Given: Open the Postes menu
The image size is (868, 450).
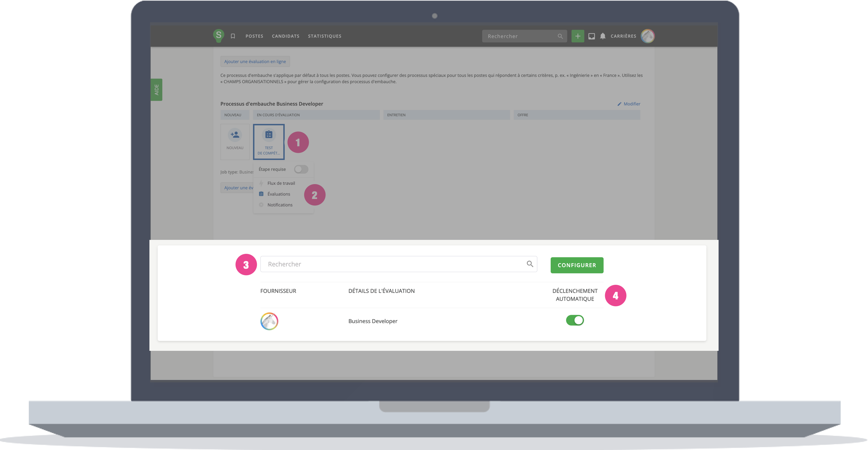Looking at the screenshot, I should (x=254, y=36).
